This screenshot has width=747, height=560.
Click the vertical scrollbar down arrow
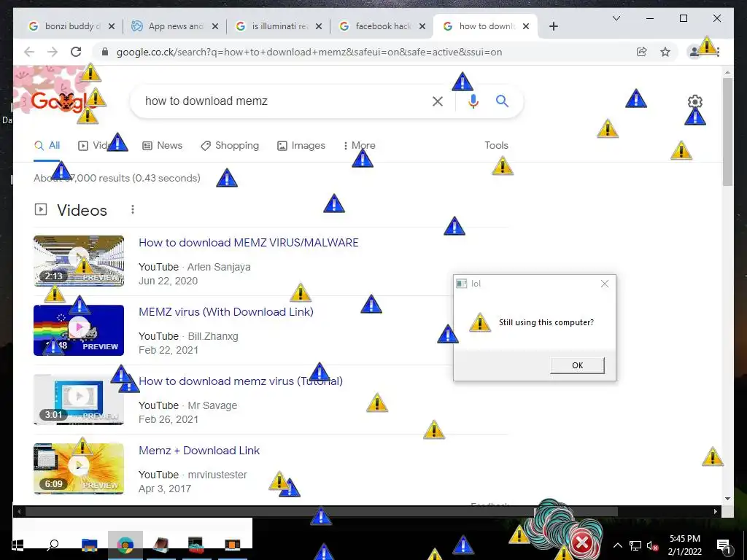pos(727,499)
